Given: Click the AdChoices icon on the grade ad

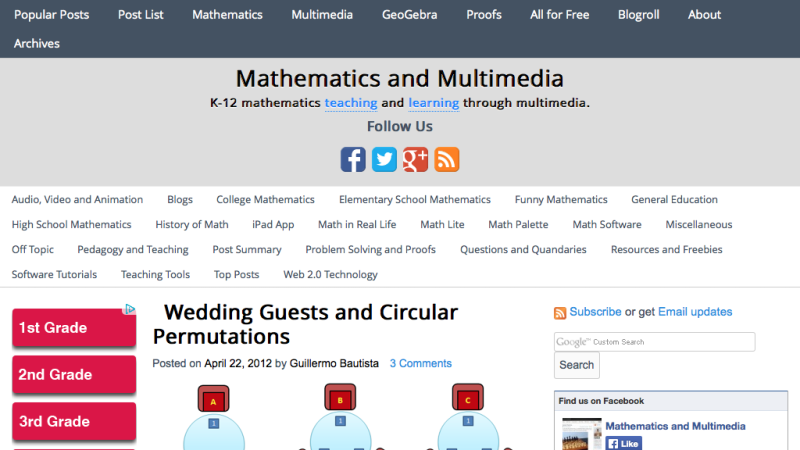Looking at the screenshot, I should click(130, 309).
